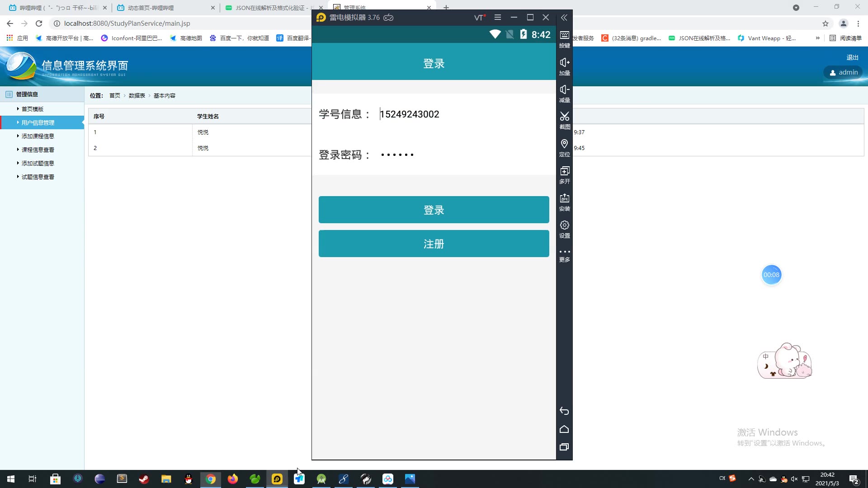Open the multi-instance (多开) manager
The image size is (868, 488).
[564, 175]
